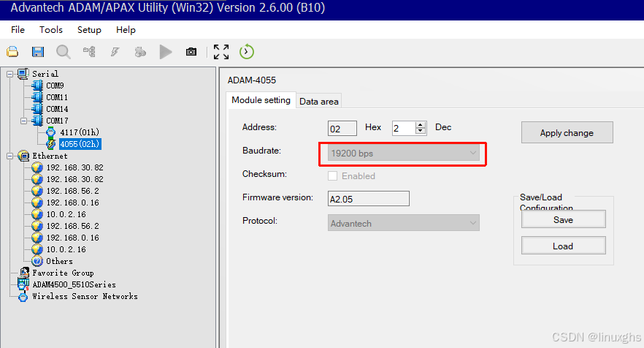Click the Load configuration button
The height and width of the screenshot is (348, 644).
click(563, 246)
